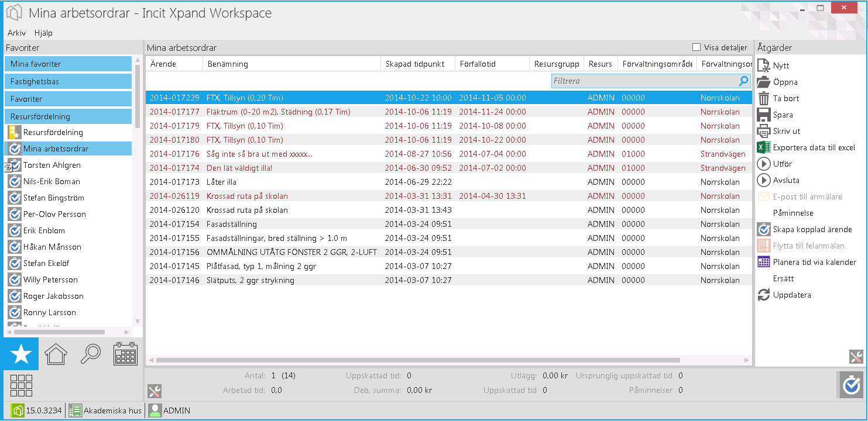Select row 'Såg inte så bra ut med xxxxx...'
Screen dimensions: 868x421
click(449, 154)
